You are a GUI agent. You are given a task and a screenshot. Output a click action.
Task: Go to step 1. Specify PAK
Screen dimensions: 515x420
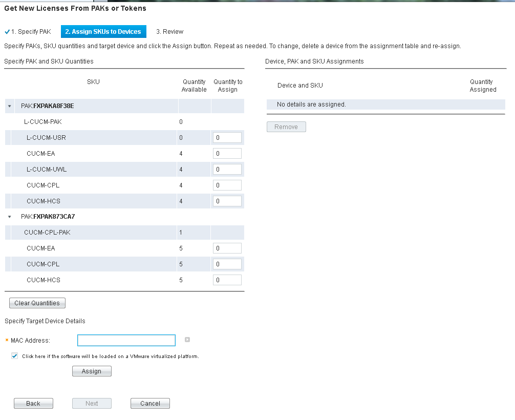(31, 32)
